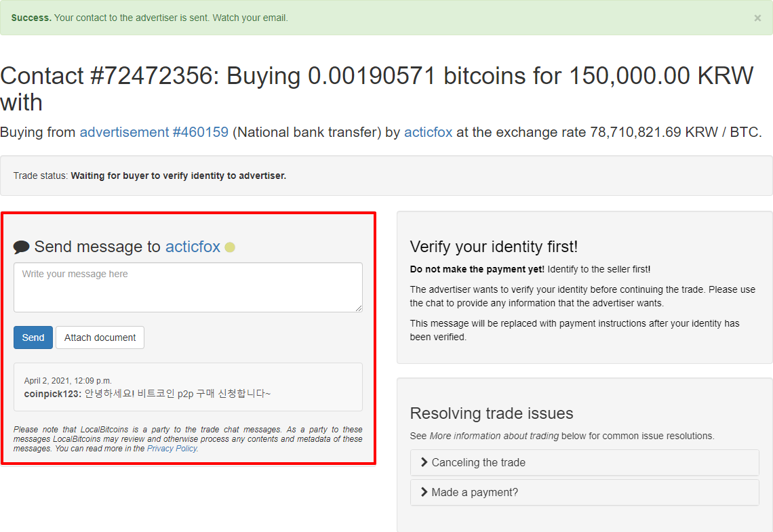773x532 pixels.
Task: Click the chat bubble icon beside Send message
Action: click(x=21, y=246)
